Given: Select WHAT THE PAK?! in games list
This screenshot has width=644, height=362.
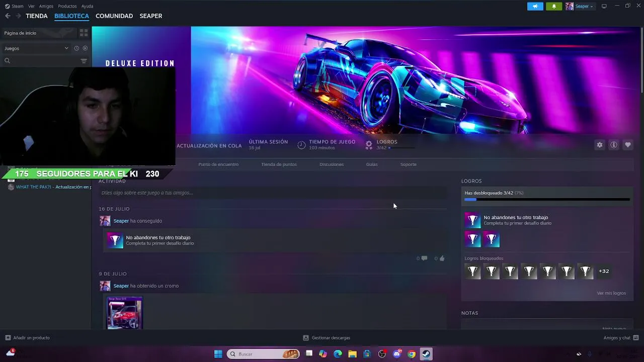Looking at the screenshot, I should 49,187.
